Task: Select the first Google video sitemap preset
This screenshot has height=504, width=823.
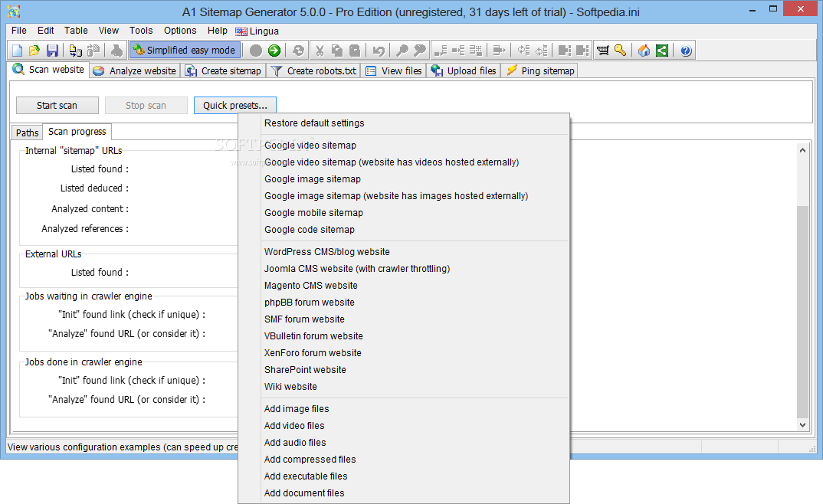Action: [310, 146]
